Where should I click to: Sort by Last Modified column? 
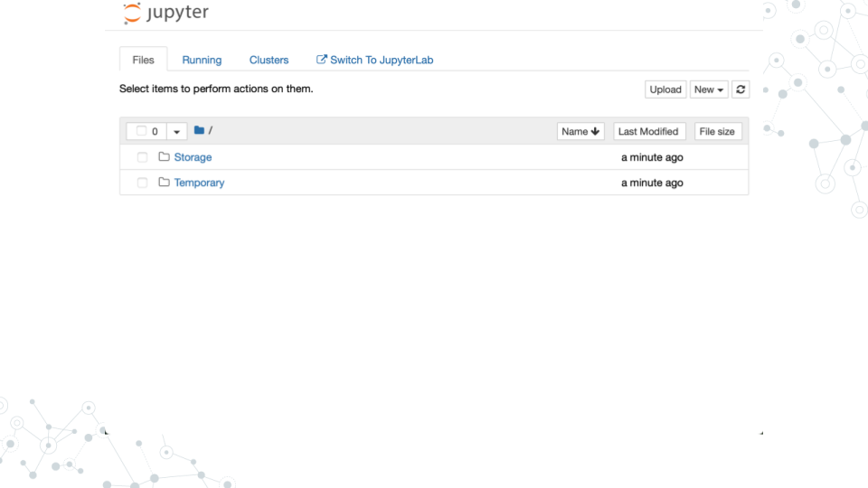(649, 131)
